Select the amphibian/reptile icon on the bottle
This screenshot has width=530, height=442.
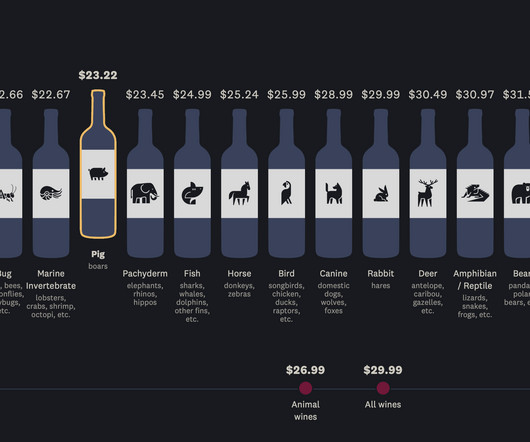point(475,193)
